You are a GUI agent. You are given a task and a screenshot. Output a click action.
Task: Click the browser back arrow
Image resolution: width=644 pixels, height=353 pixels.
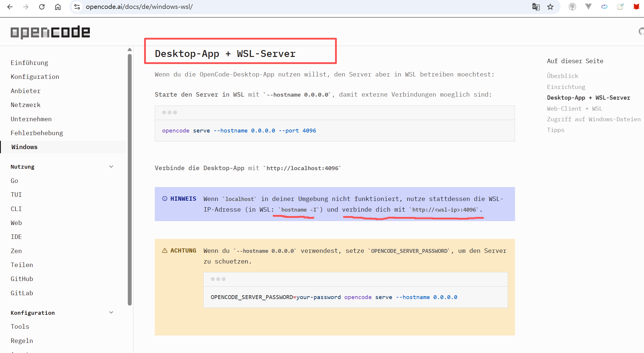10,7
